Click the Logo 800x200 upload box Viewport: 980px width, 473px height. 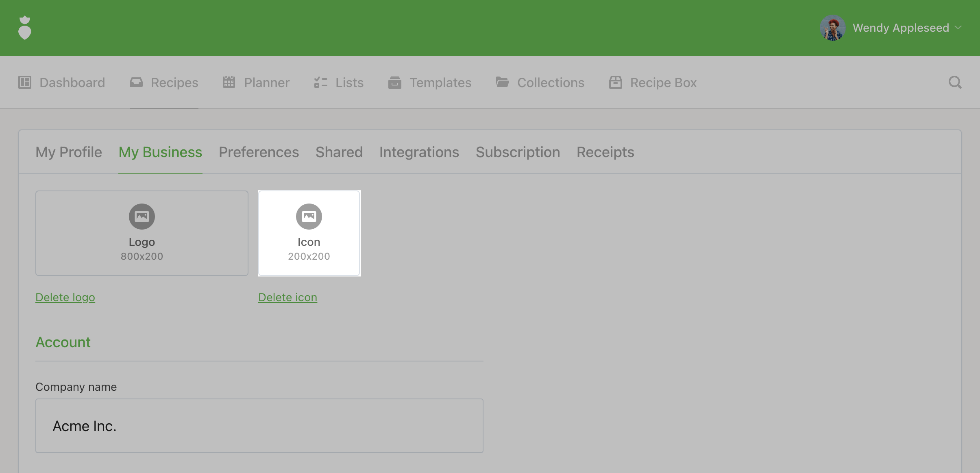point(142,233)
